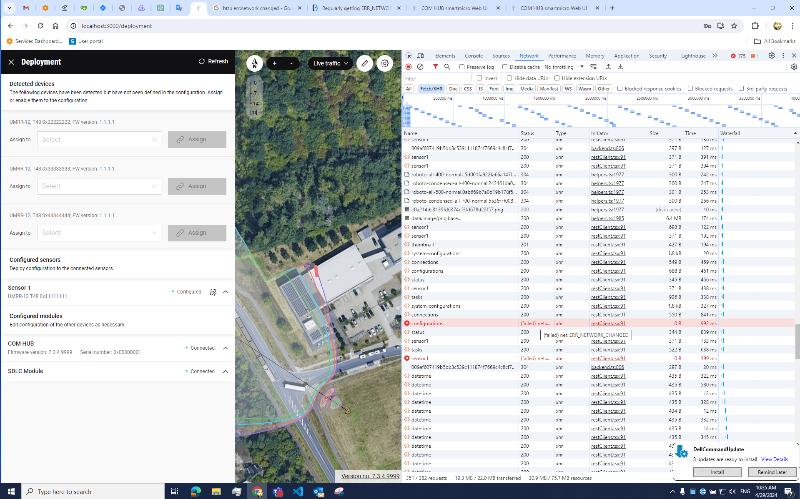The height and width of the screenshot is (499, 800).
Task: Zoom out the map with the minus button
Action: 291,63
